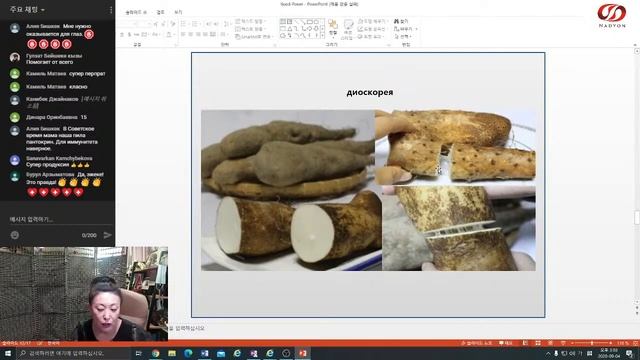Viewport: 640px width, 360px height.
Task: Select the диоскорея slide title
Action: tap(370, 92)
